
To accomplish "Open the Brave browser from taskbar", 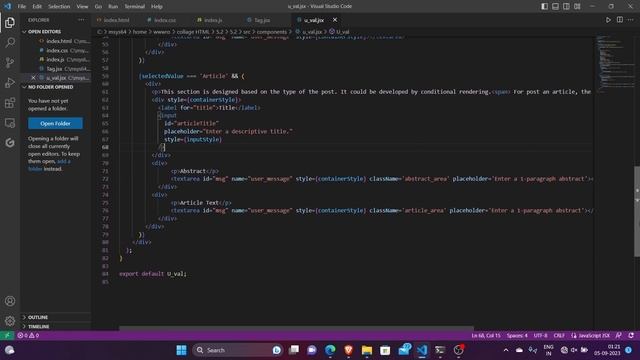I will tap(348, 350).
